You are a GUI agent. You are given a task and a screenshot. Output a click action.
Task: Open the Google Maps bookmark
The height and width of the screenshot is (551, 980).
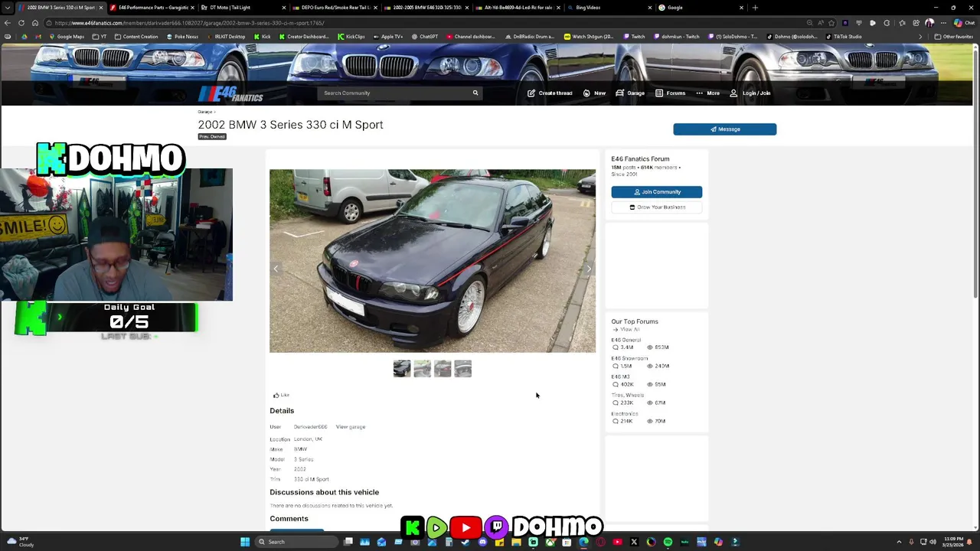pyautogui.click(x=67, y=37)
